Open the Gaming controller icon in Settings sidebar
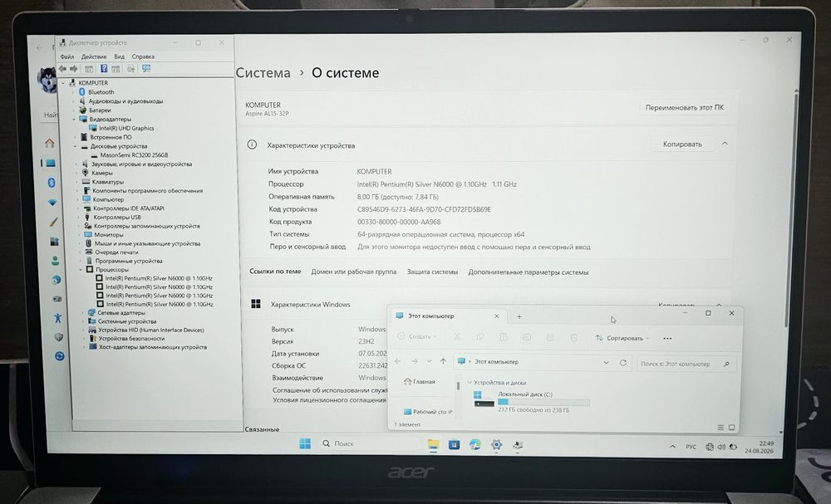Image resolution: width=831 pixels, height=504 pixels. click(x=57, y=299)
